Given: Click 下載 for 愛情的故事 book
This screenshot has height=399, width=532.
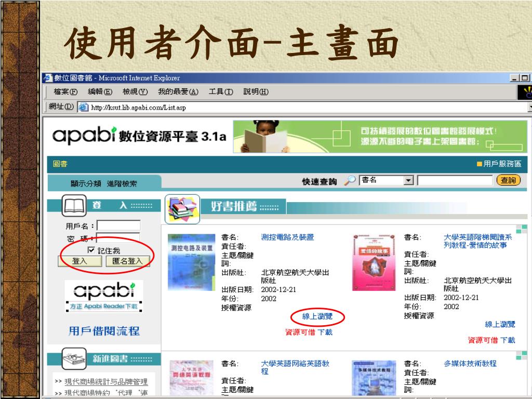Looking at the screenshot, I should point(508,340).
